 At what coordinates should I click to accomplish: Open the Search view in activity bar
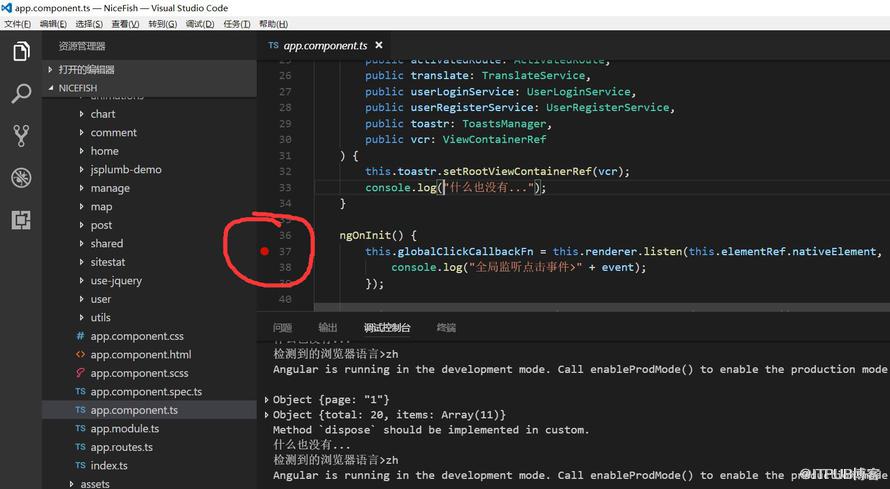pyautogui.click(x=21, y=94)
